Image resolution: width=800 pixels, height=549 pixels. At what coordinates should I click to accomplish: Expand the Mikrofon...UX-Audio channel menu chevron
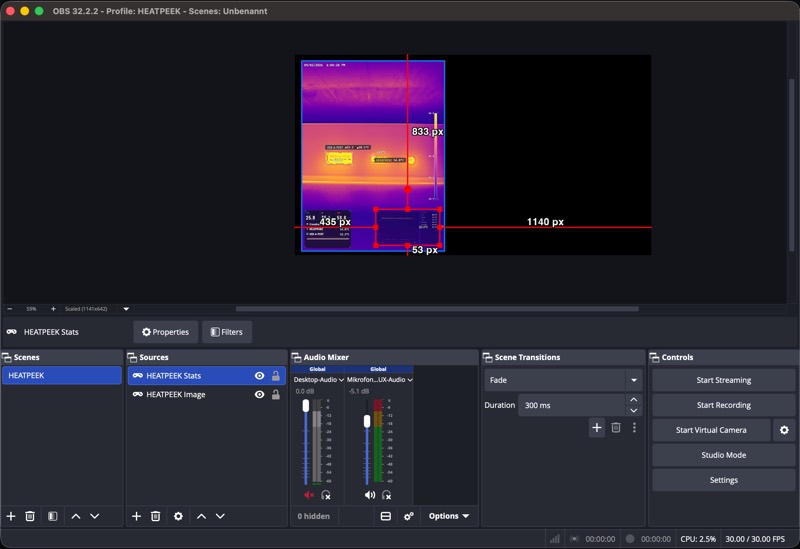pyautogui.click(x=410, y=380)
